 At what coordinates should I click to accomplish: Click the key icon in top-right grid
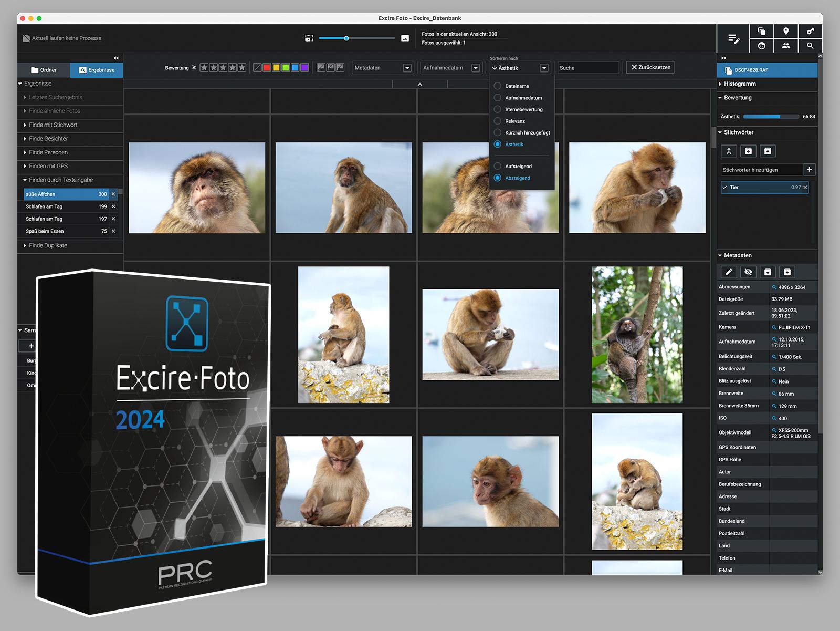tap(810, 32)
